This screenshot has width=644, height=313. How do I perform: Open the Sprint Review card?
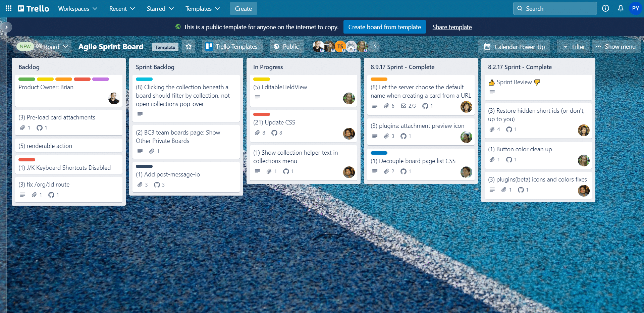tap(538, 87)
